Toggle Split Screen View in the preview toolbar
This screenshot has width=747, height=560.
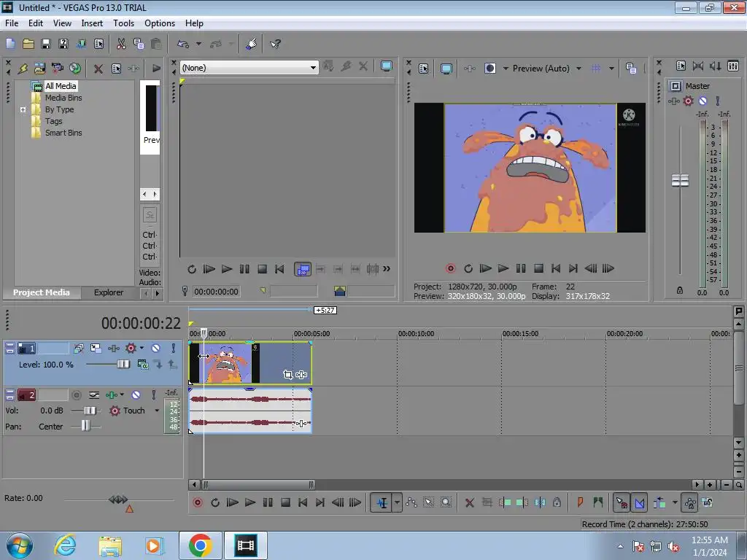[x=489, y=69]
